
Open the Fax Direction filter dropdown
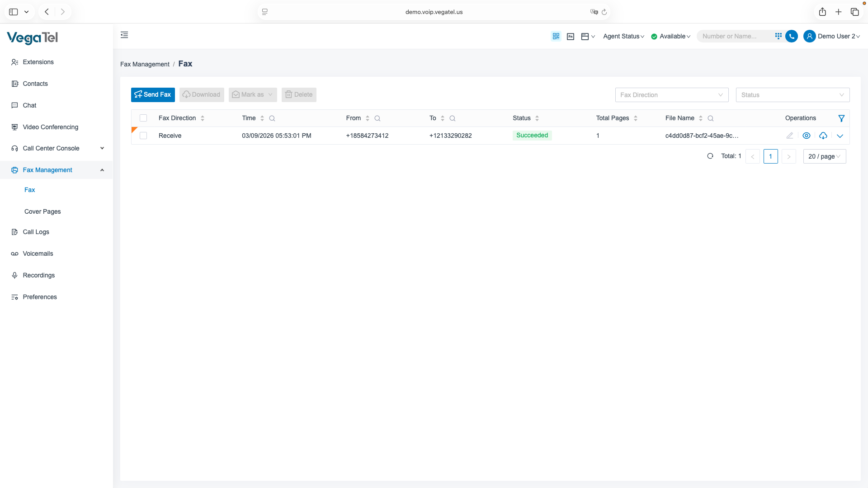tap(671, 95)
